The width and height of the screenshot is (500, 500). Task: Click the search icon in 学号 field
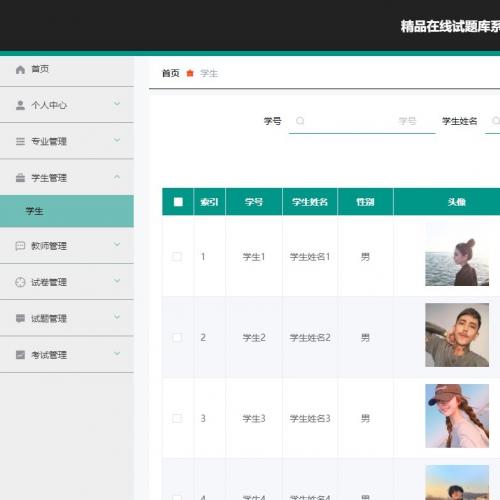(x=300, y=121)
